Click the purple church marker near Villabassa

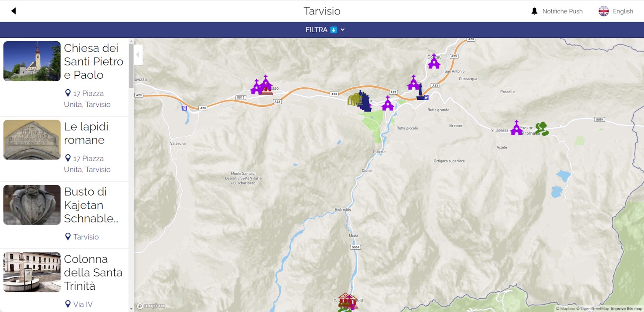pyautogui.click(x=517, y=128)
